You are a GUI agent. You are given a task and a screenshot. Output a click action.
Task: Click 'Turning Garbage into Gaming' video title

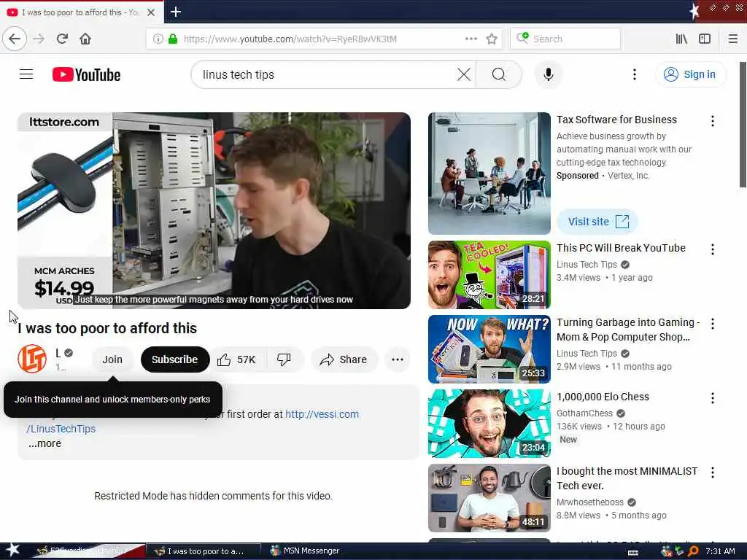628,330
